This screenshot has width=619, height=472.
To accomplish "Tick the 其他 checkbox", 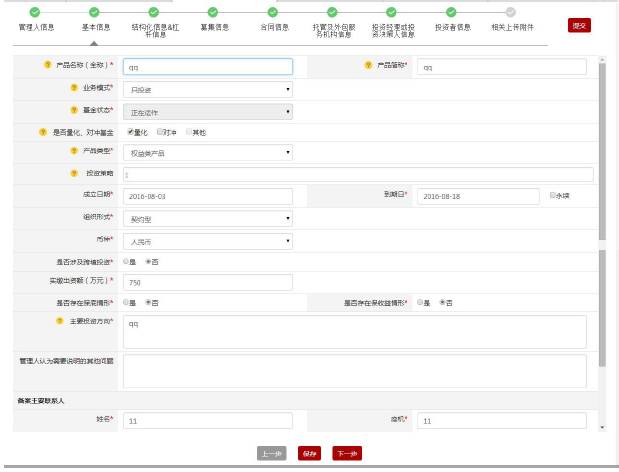I will (x=189, y=131).
